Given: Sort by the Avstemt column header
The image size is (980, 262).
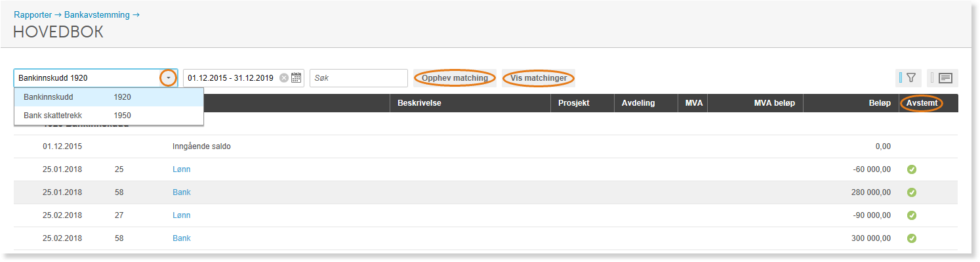Looking at the screenshot, I should pyautogui.click(x=922, y=103).
